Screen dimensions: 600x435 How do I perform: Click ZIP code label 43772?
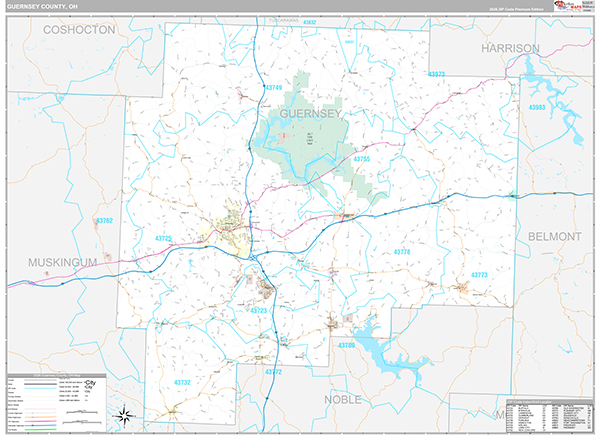[x=273, y=372]
